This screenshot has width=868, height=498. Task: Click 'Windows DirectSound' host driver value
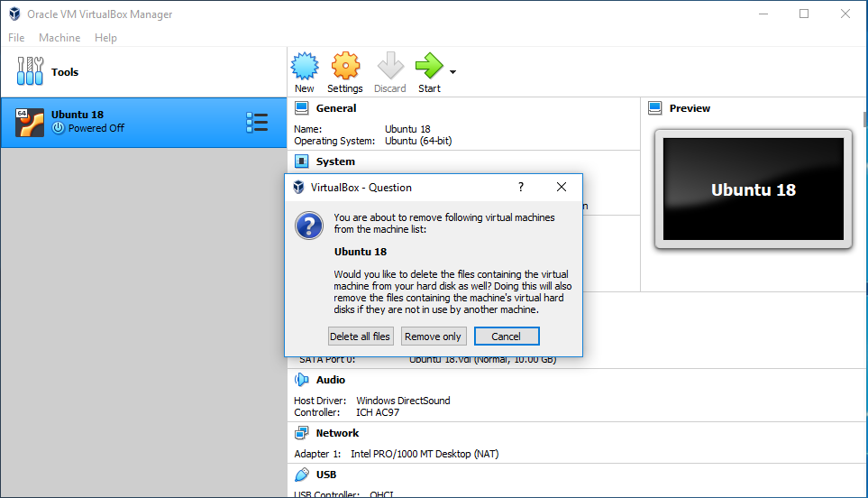[403, 401]
